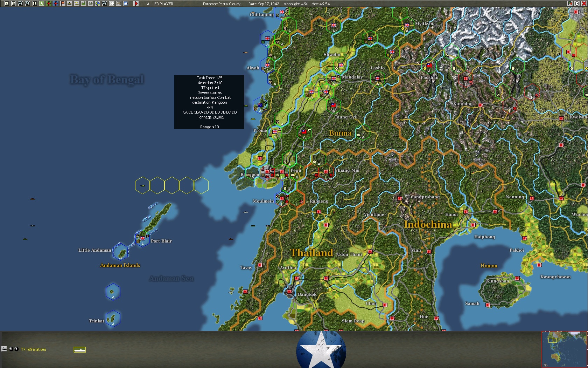Click the 'Hex: 46 54' coordinate readout

(x=321, y=4)
